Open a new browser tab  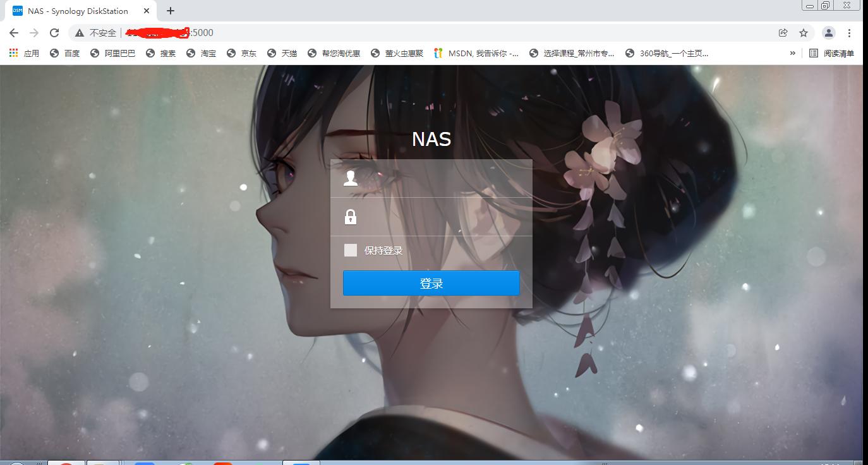pos(169,11)
